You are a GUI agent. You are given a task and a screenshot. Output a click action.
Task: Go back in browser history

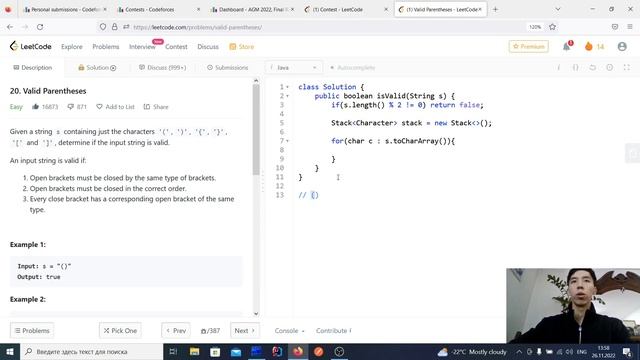(x=10, y=27)
